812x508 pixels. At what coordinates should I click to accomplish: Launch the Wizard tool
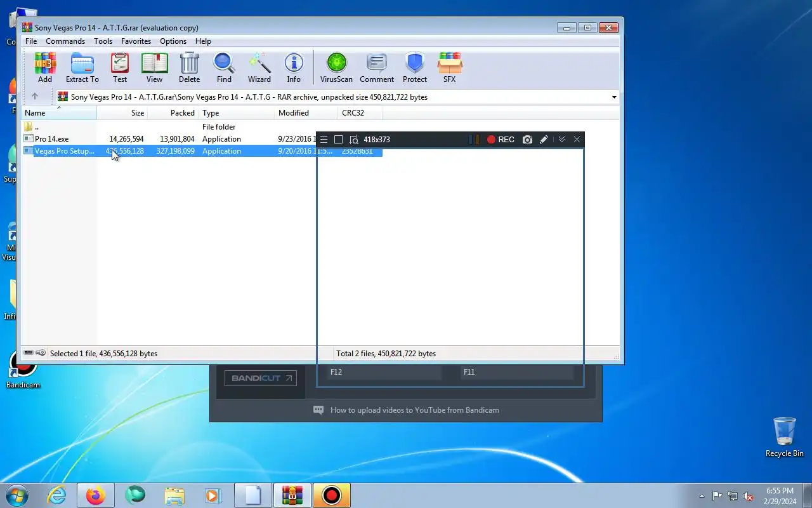(x=259, y=68)
